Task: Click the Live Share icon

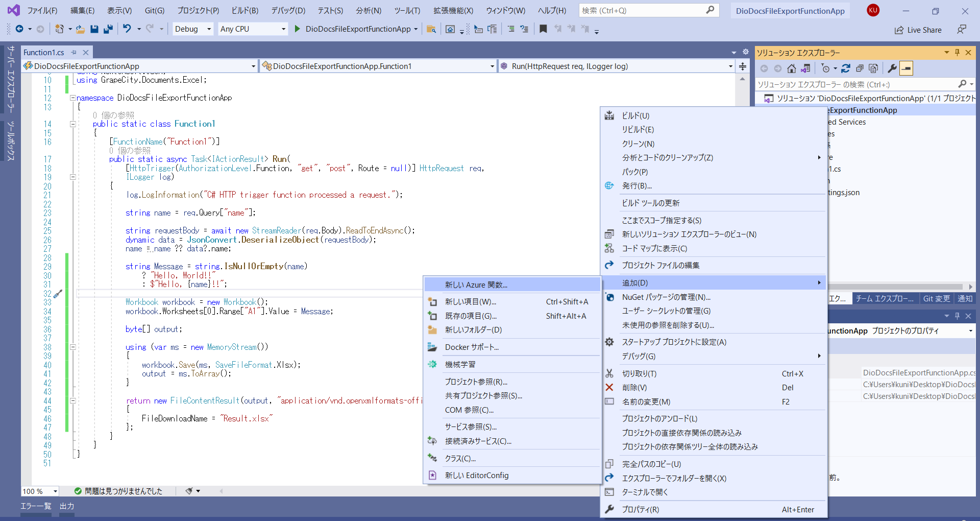Action: pos(899,30)
